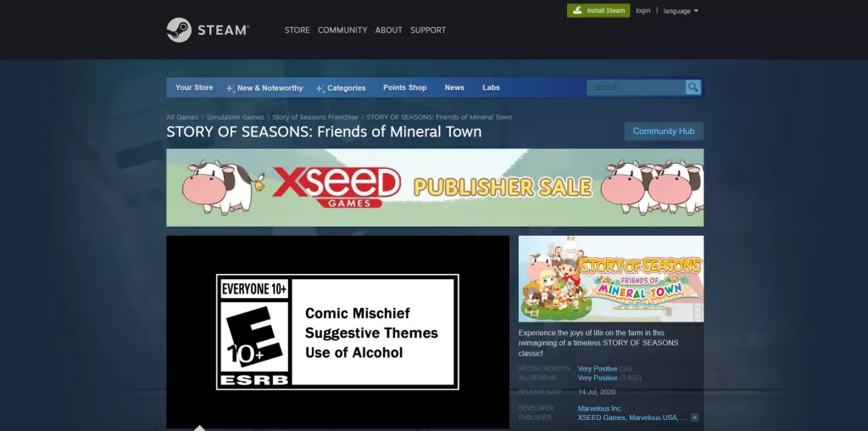This screenshot has height=431, width=868.
Task: Click the Steam logo icon
Action: (x=179, y=30)
